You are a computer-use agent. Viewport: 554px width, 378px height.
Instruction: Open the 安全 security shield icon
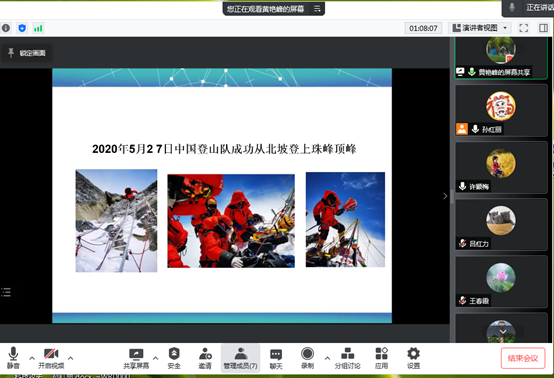point(174,358)
